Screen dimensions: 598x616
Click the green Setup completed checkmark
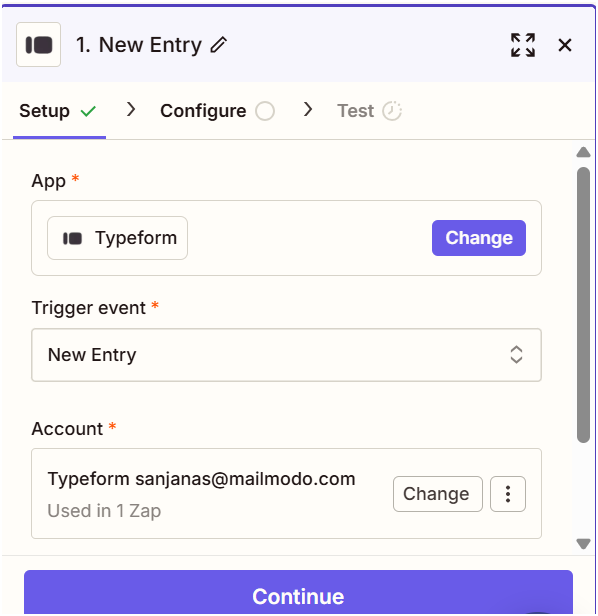coord(88,111)
